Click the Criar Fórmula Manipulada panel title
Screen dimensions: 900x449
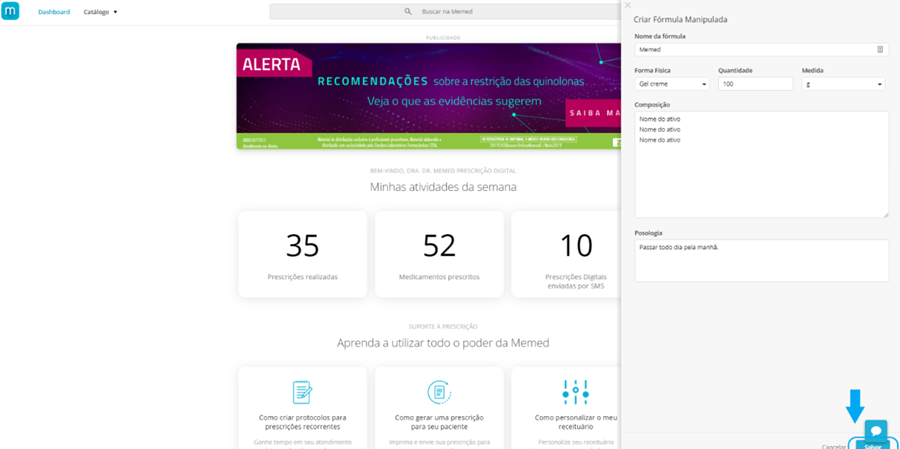680,20
